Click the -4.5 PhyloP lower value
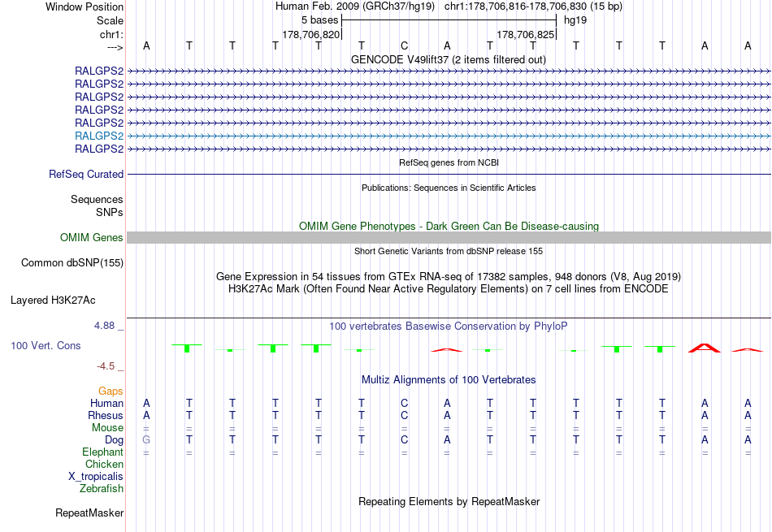This screenshot has width=772, height=532. point(106,366)
